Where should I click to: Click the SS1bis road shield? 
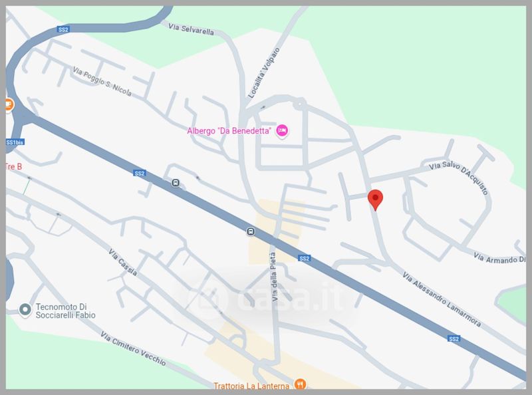(x=15, y=142)
